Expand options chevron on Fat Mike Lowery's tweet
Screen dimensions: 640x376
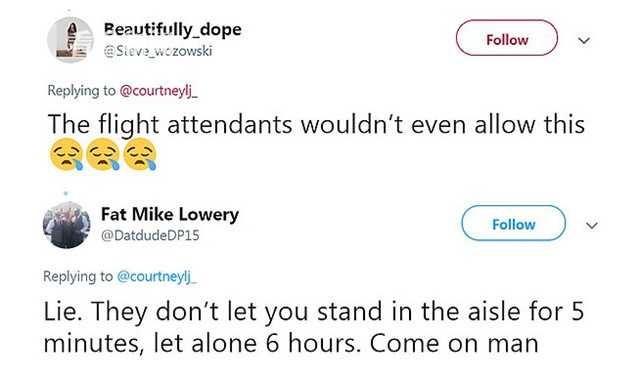point(592,225)
